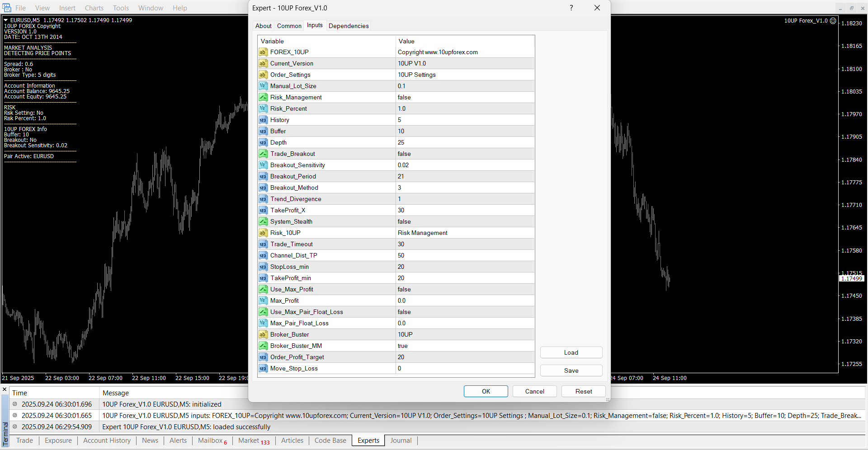This screenshot has width=868, height=450.
Task: Toggle the System_Stealth false value
Action: click(x=465, y=221)
